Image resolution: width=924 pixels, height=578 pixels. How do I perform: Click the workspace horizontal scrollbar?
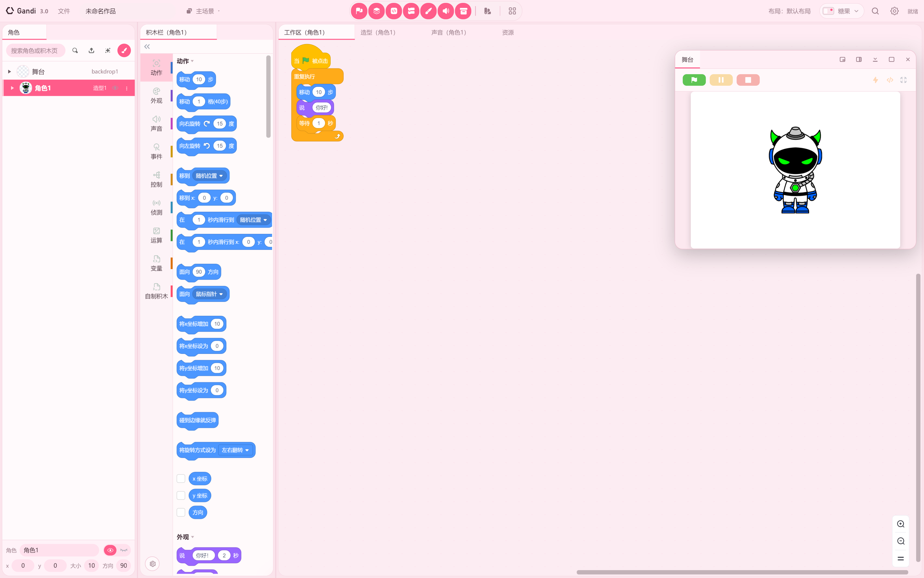click(x=742, y=572)
